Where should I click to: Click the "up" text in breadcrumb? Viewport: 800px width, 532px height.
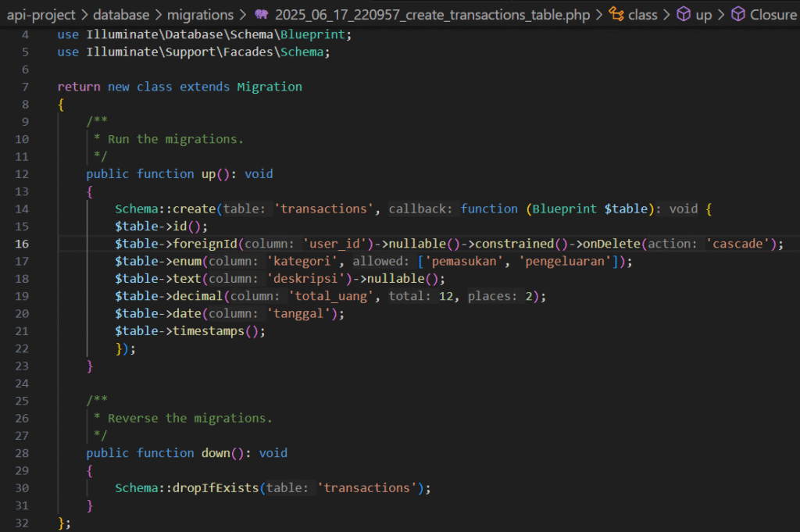[703, 15]
